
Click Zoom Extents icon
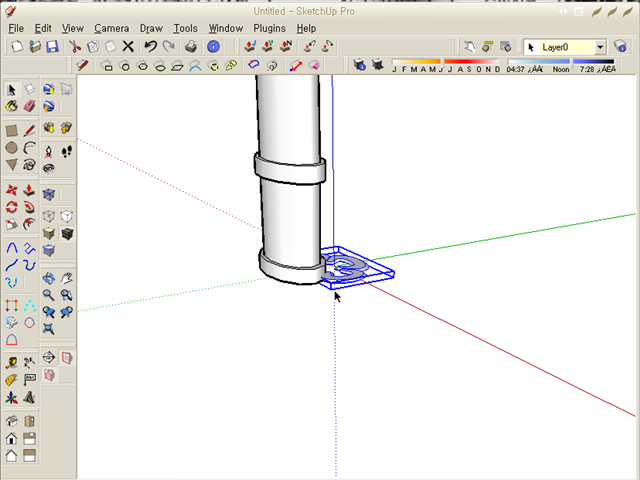point(49,329)
